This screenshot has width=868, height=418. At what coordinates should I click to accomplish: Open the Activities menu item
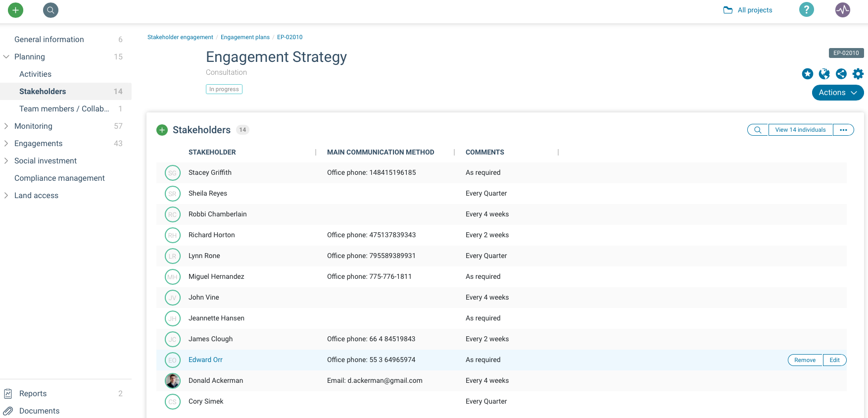[x=35, y=74]
